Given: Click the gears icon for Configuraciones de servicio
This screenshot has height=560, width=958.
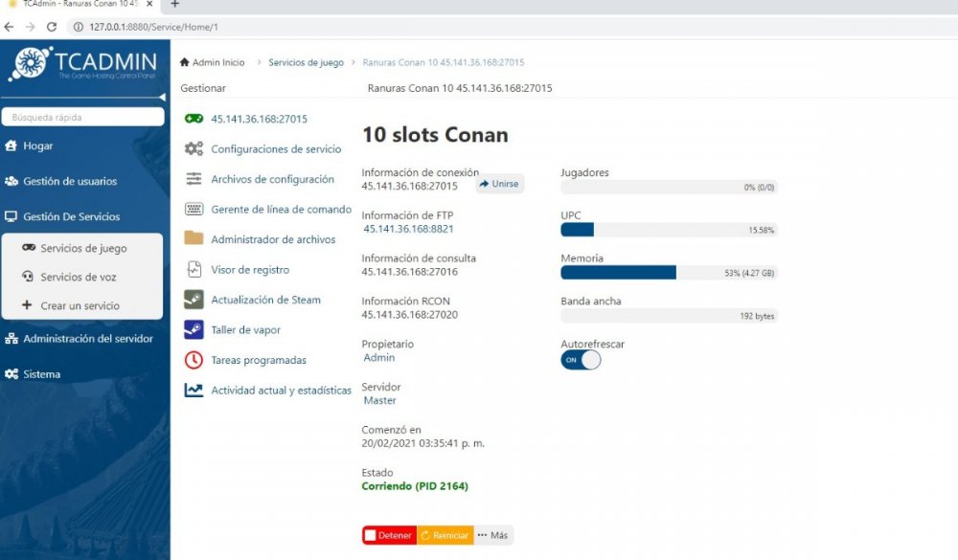Looking at the screenshot, I should pos(194,149).
